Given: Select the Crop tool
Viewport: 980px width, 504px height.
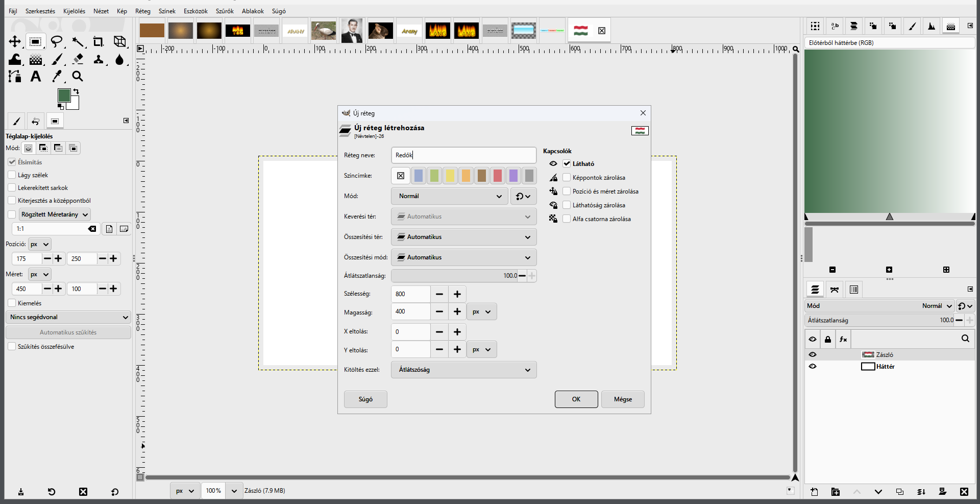Looking at the screenshot, I should tap(98, 41).
